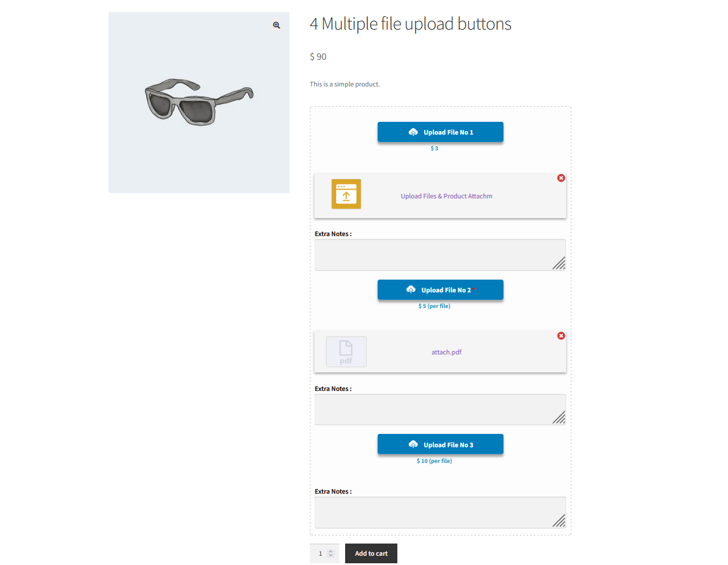Remove the first uploaded file via red X
Image resolution: width=728 pixels, height=565 pixels.
561,178
